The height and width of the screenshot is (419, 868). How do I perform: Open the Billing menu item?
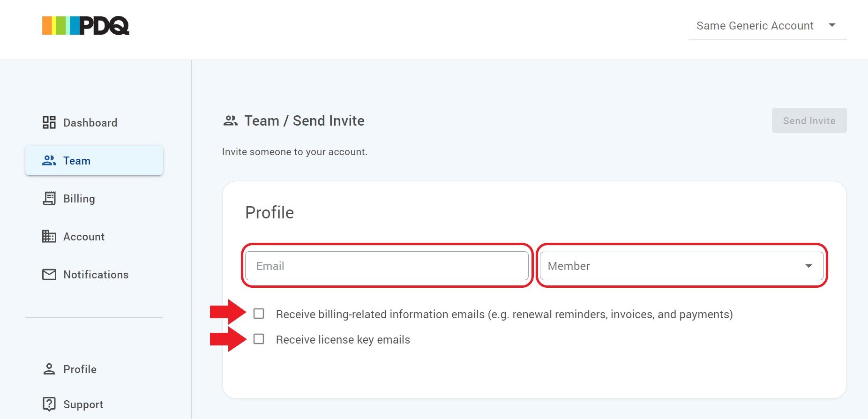tap(79, 199)
